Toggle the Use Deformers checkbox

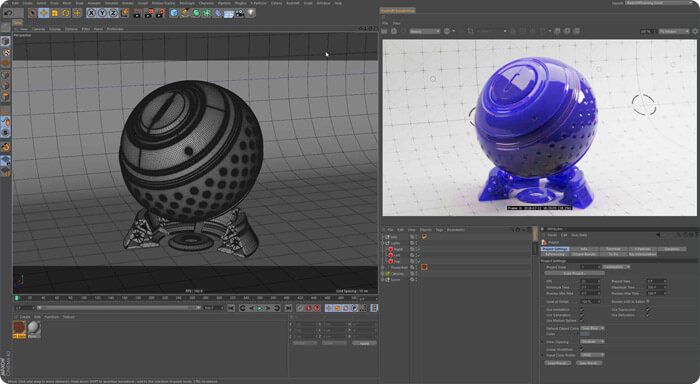pyautogui.click(x=647, y=315)
